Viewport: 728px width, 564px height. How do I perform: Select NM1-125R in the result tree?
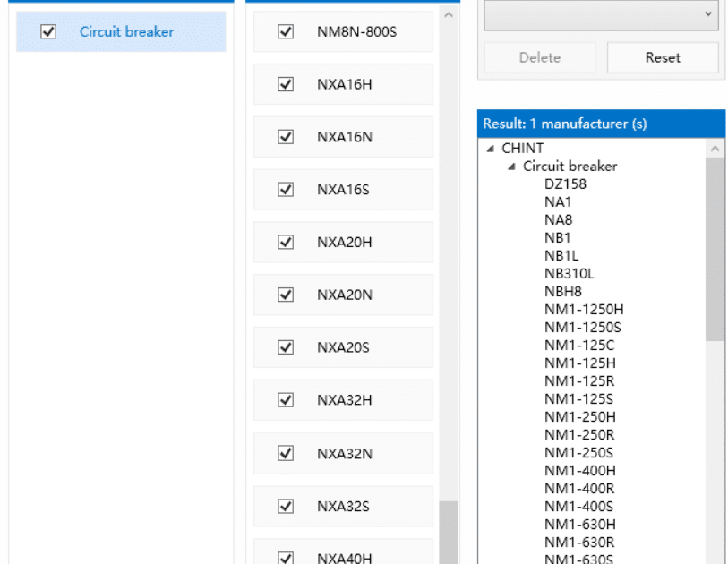(579, 381)
